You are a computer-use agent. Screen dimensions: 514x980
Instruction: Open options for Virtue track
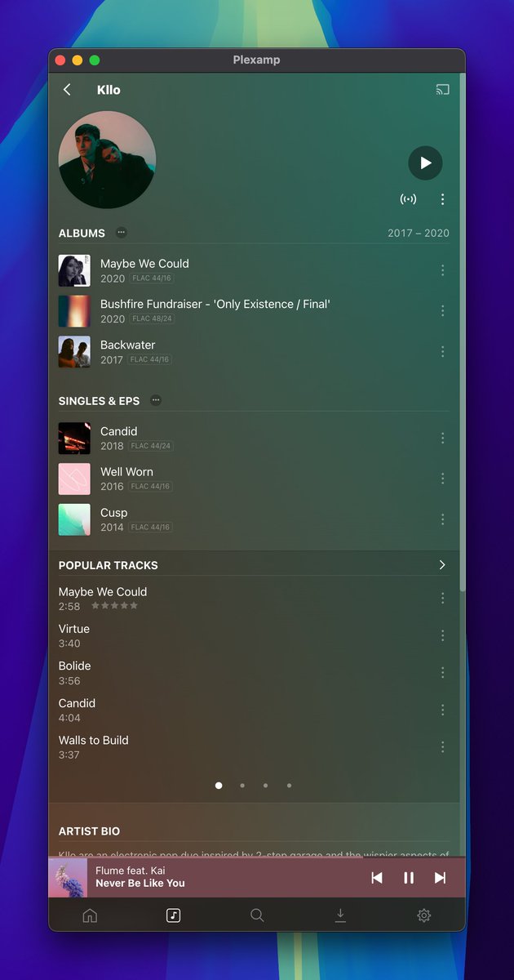(x=442, y=635)
